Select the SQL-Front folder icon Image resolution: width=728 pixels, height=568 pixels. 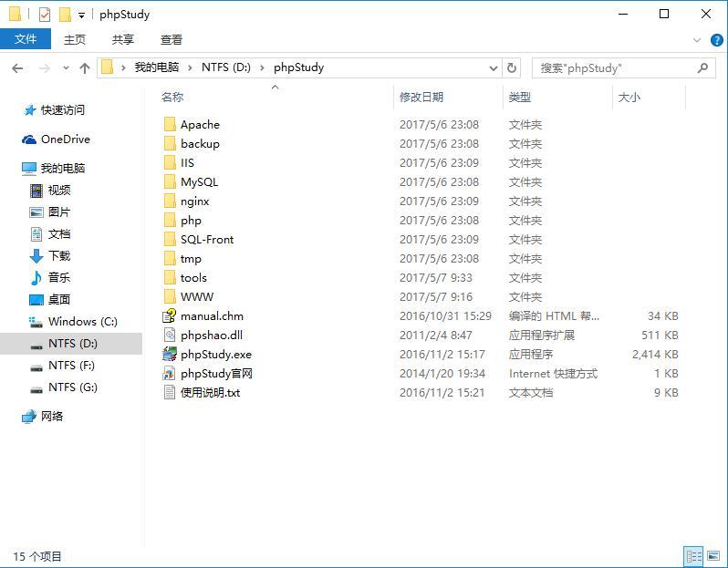click(x=170, y=240)
